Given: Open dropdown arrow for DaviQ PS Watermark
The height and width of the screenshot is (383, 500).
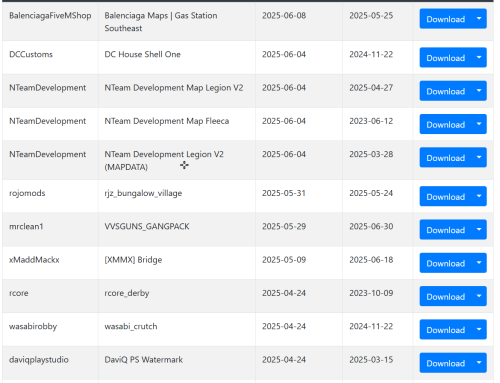Looking at the screenshot, I should tap(479, 363).
